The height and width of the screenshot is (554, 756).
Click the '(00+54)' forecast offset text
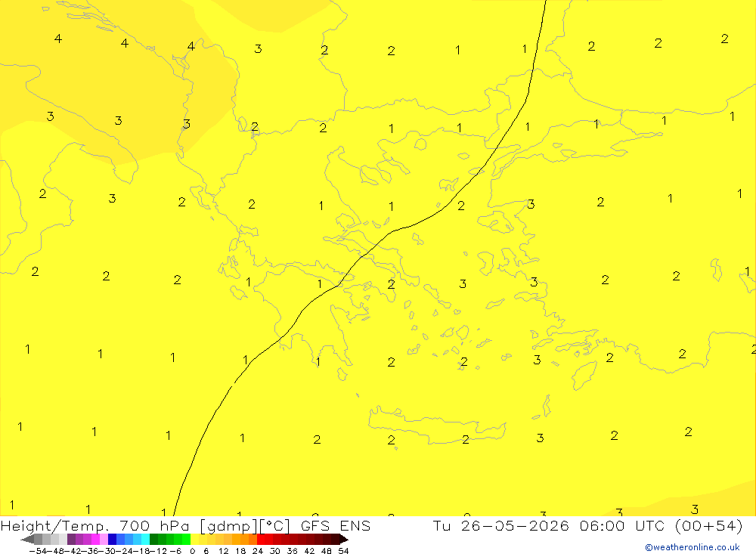[709, 526]
